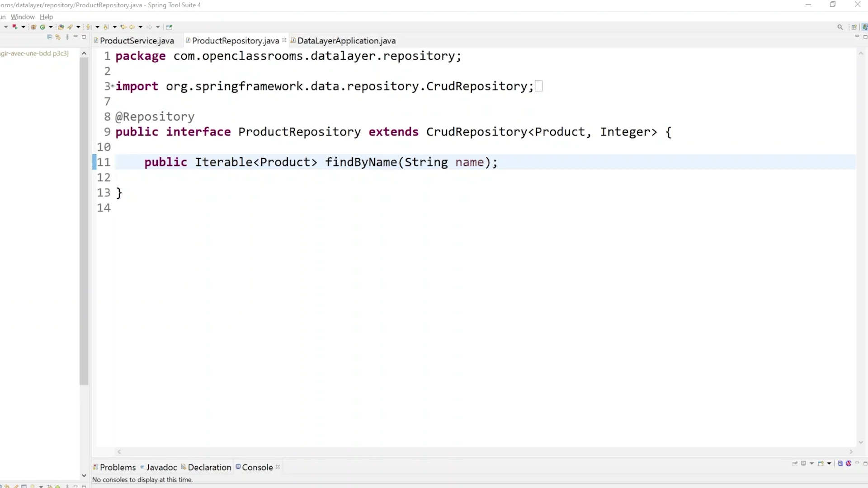Click Collapse All in the explorer panel
Viewport: 868px width, 488px height.
coord(50,37)
